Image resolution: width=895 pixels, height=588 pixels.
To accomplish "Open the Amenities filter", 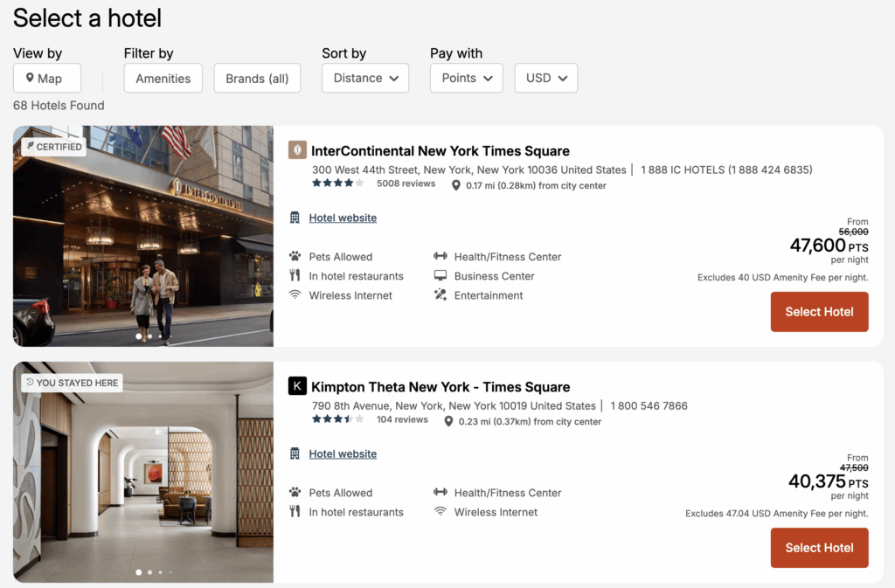I will point(163,78).
